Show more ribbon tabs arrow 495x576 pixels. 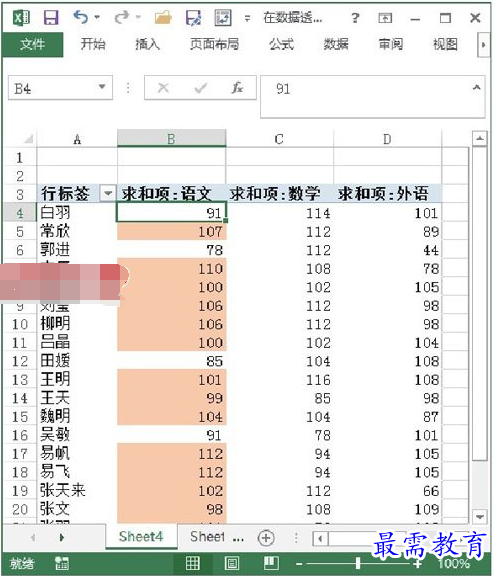coord(483,45)
